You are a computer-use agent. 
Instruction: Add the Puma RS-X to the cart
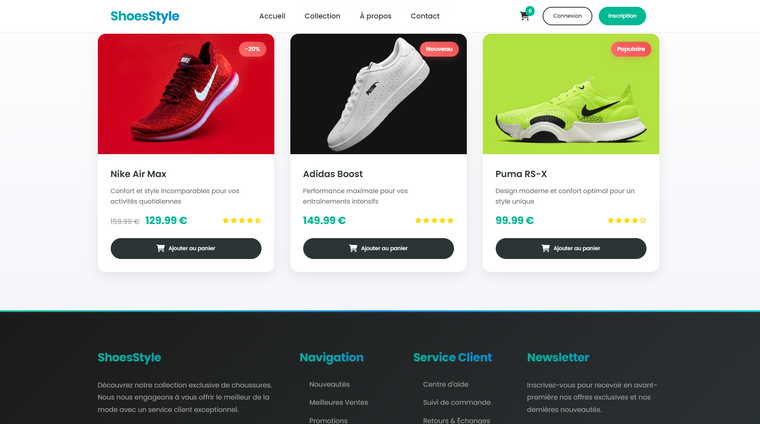click(x=570, y=248)
